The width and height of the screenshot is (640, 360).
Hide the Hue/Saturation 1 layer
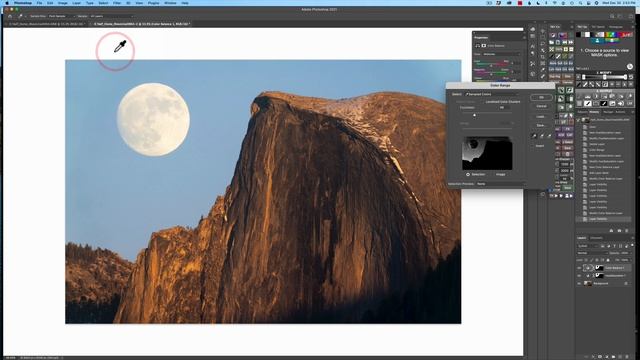579,276
